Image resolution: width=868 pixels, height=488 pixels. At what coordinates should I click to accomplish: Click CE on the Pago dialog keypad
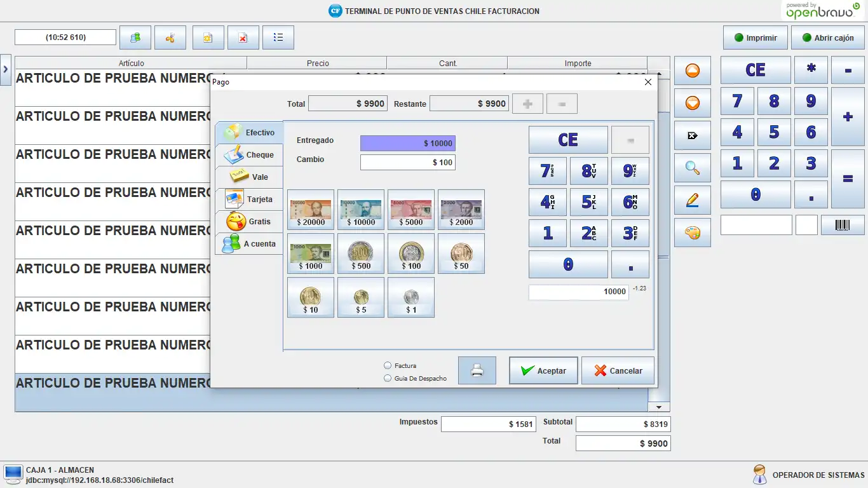[x=568, y=140]
